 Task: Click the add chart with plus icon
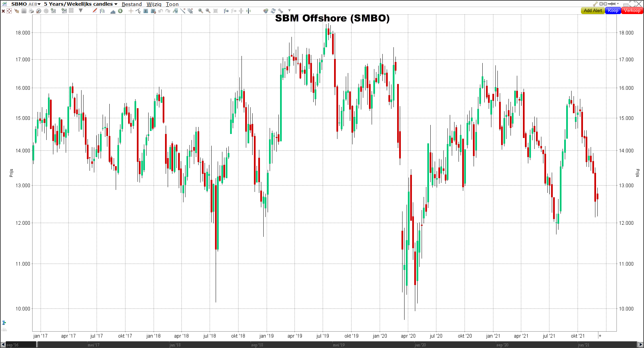pos(64,11)
